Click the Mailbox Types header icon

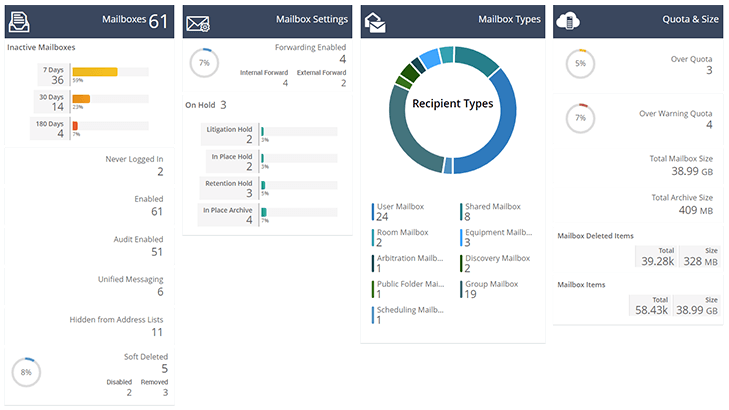(376, 20)
